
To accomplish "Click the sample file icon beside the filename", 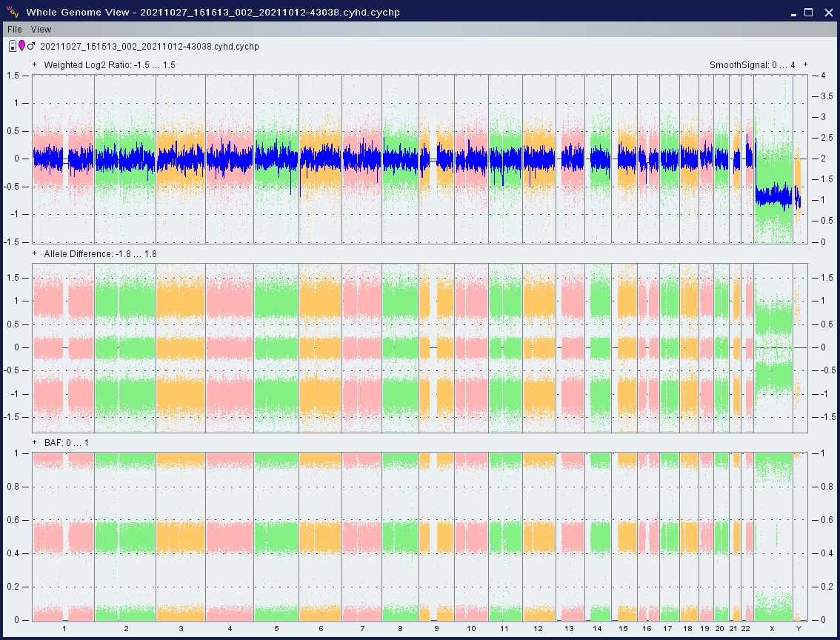I will pos(13,47).
